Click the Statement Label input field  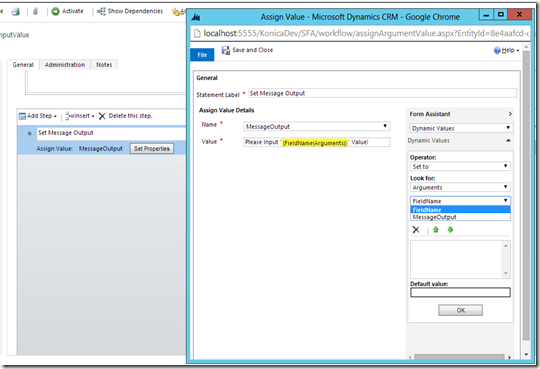pyautogui.click(x=382, y=93)
